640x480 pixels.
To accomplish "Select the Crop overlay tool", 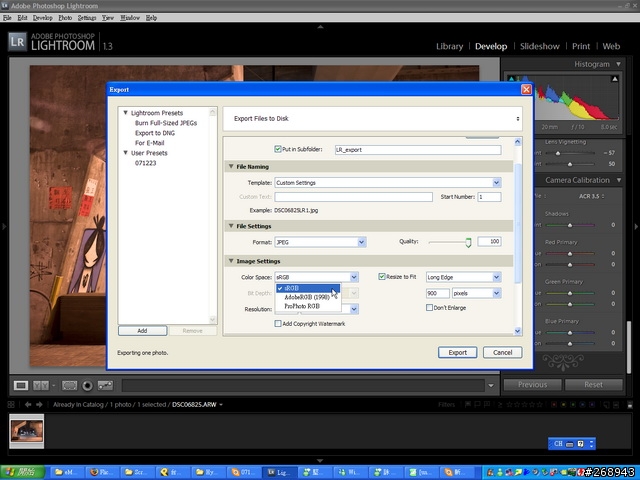I will point(69,385).
